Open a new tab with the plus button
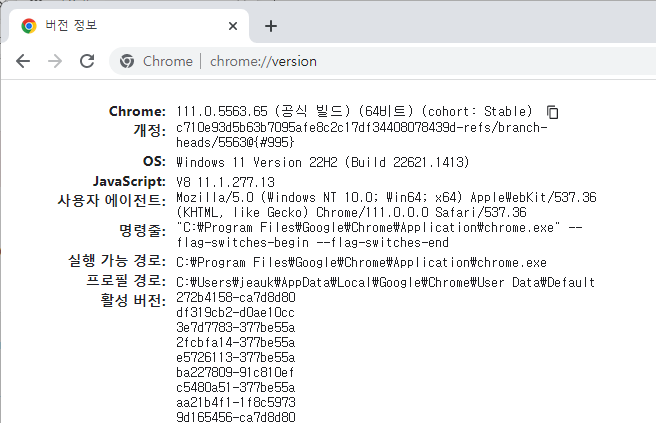 [271, 26]
